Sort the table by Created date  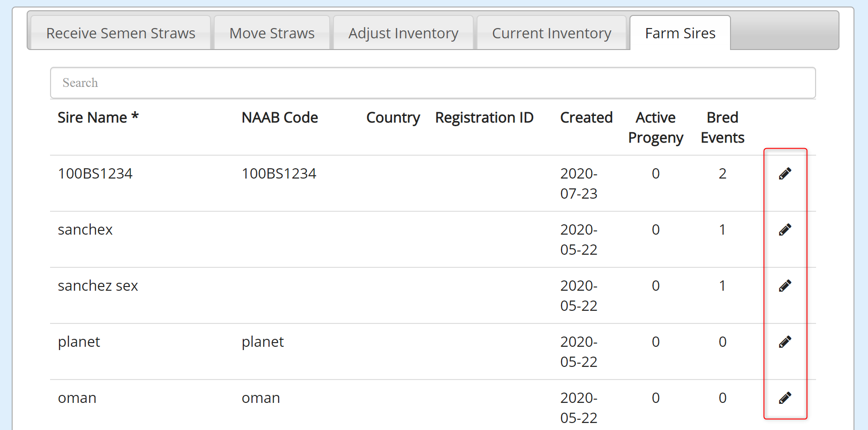[x=586, y=117]
